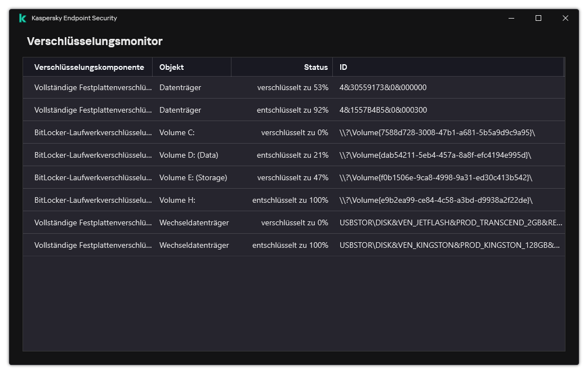588x374 pixels.
Task: Select the Datenträger row decrypted to 92%
Action: [293, 110]
